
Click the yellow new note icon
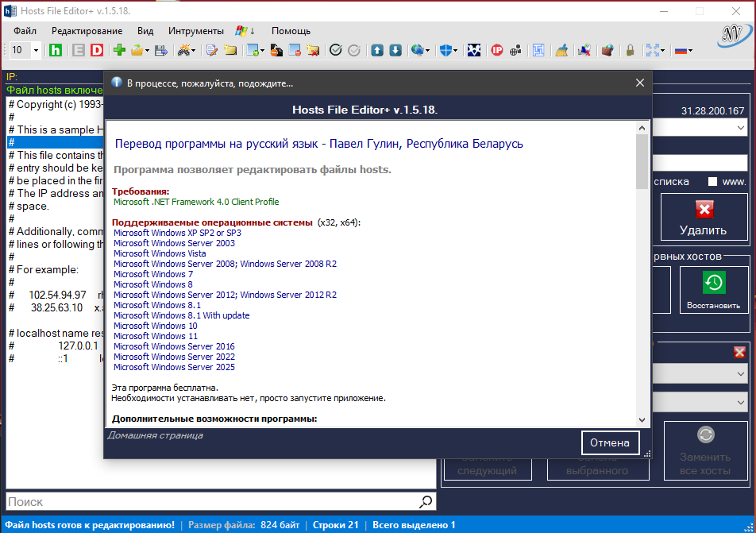(x=230, y=50)
